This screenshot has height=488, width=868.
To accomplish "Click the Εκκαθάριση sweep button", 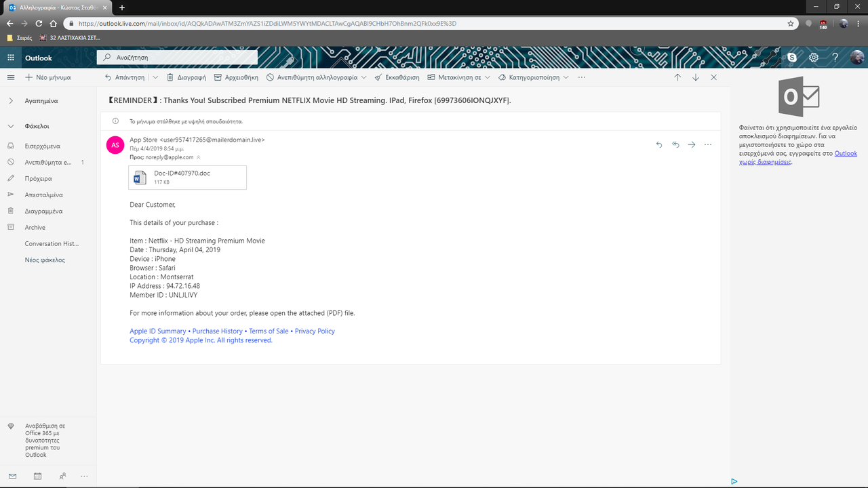I will point(397,77).
